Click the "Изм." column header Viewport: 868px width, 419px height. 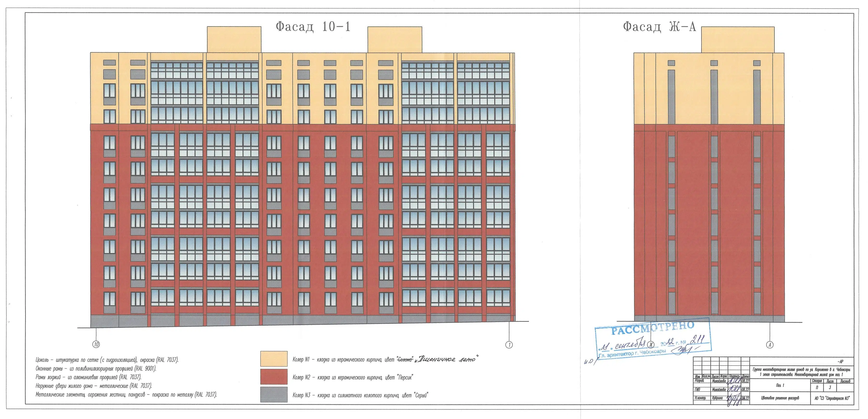(x=697, y=377)
